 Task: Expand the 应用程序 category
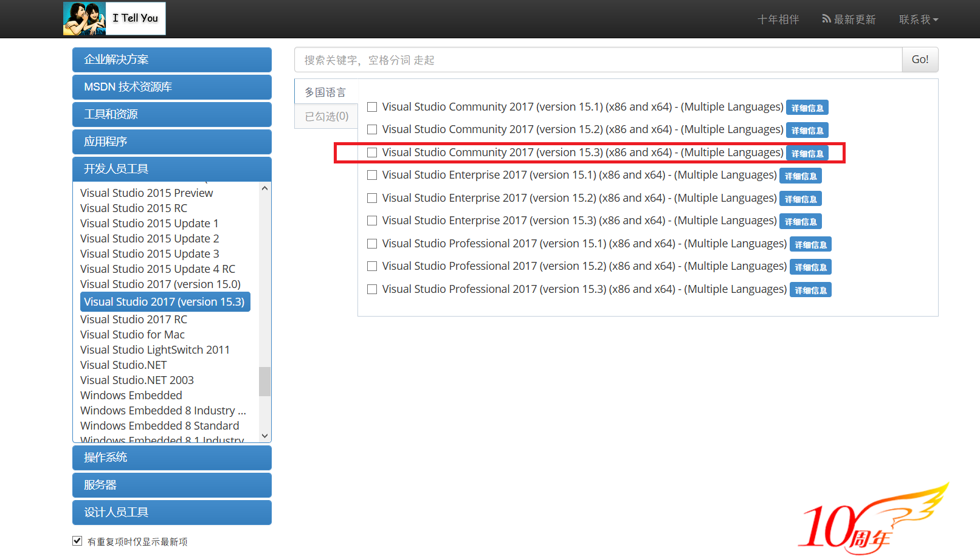tap(172, 142)
